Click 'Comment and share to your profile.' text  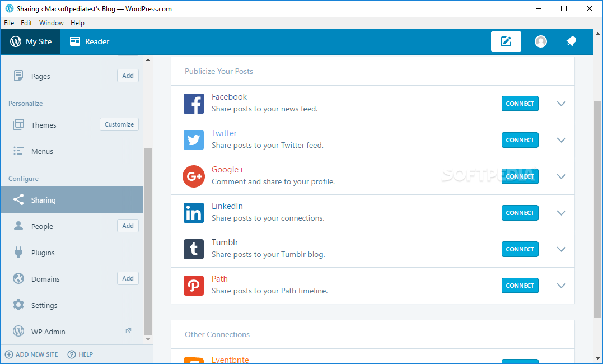(x=273, y=181)
